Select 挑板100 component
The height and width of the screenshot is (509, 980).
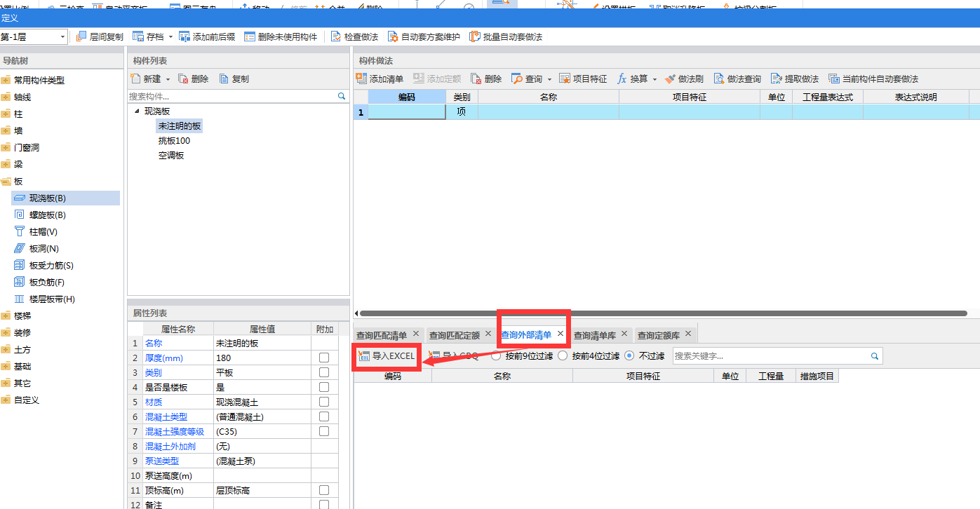174,140
